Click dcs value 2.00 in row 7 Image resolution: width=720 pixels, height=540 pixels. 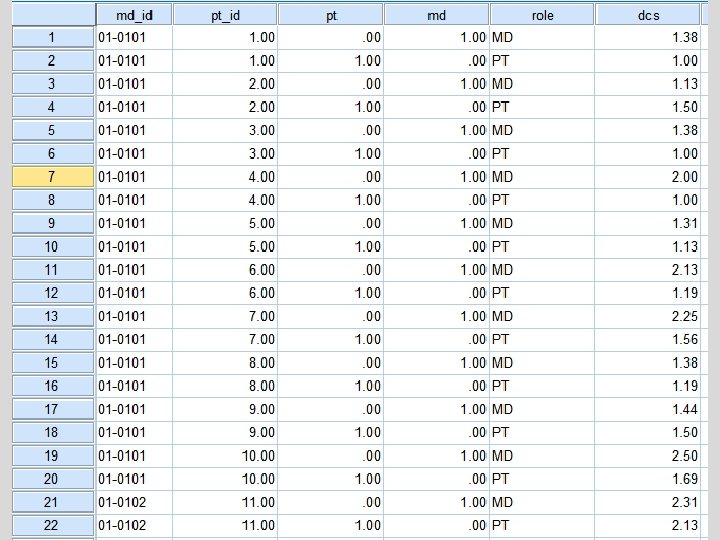coord(647,177)
